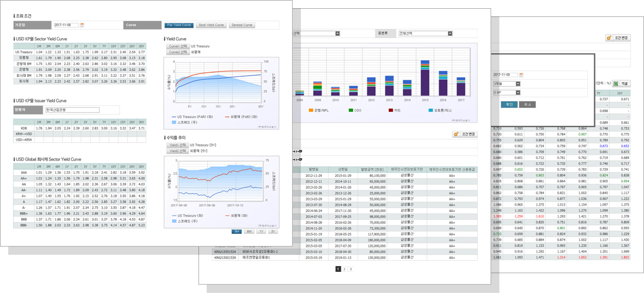Select USD→KRW row in issuer table
This screenshot has width=644, height=293.
point(80,139)
